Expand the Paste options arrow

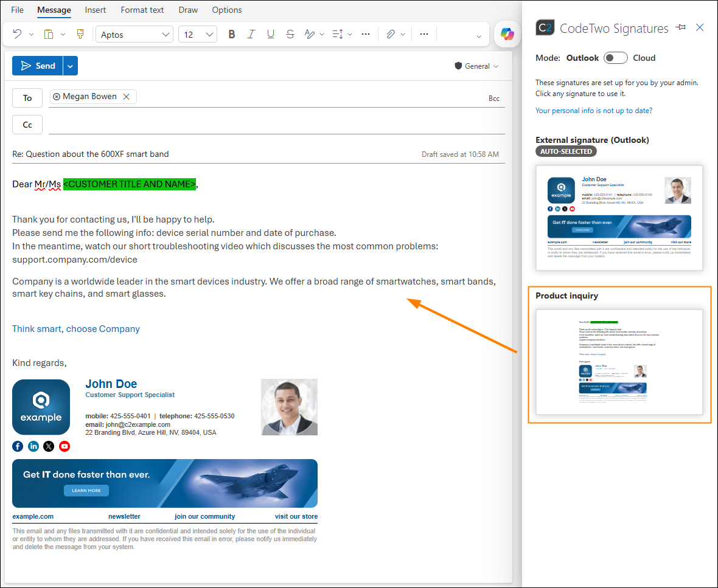(63, 34)
